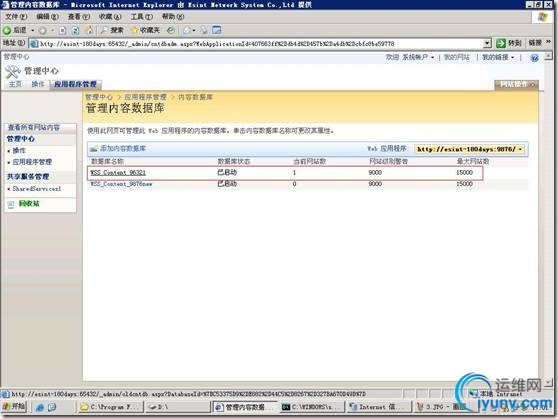The height and width of the screenshot is (419, 558).
Task: Switch to the C:\Program F... taskbar window
Action: tap(111, 407)
